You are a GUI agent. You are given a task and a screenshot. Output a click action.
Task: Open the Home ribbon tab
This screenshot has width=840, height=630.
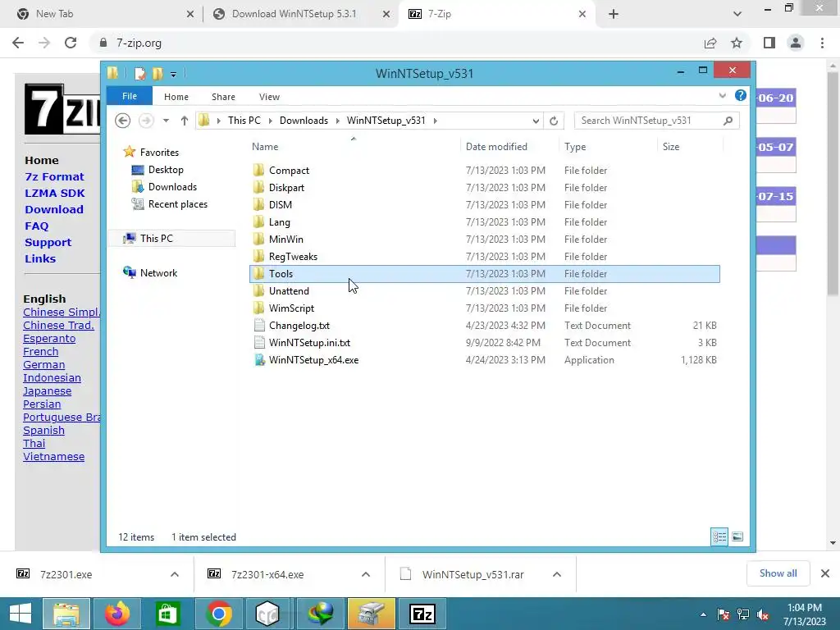tap(176, 97)
